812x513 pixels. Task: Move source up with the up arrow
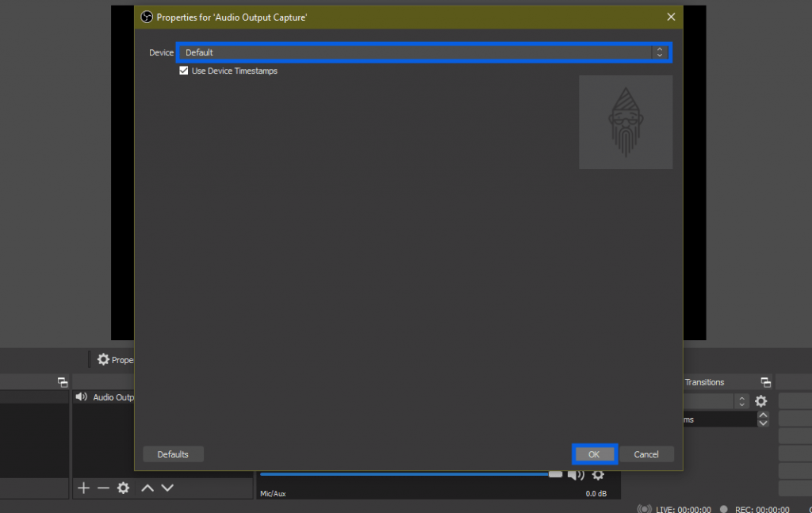pyautogui.click(x=147, y=488)
